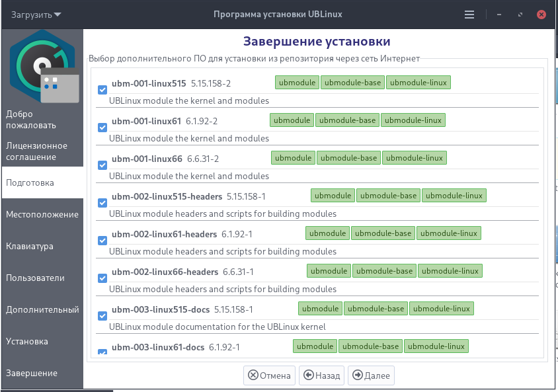This screenshot has width=558, height=392.
Task: Click ubmodule-linux tag on ubm-002-linux66-headers row
Action: [x=450, y=271]
